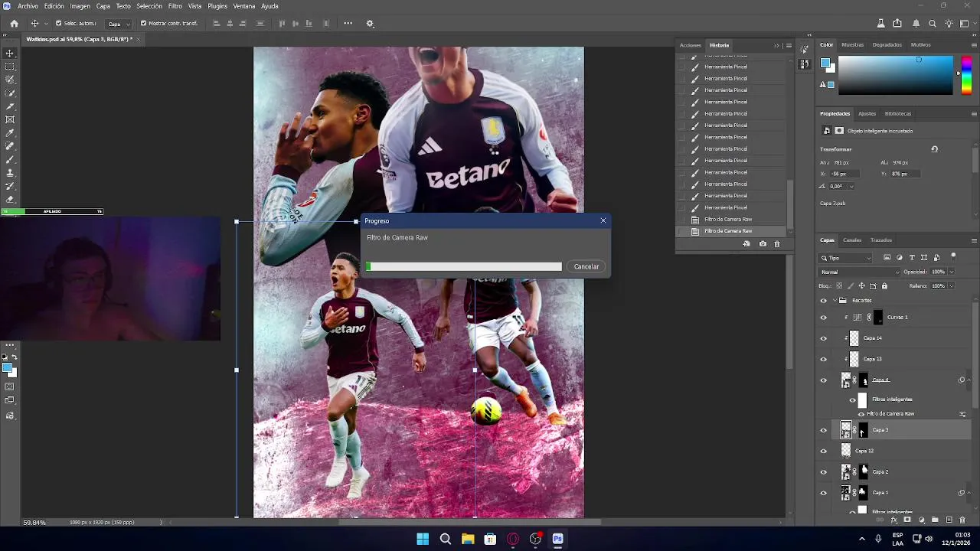Collapse the Recortes group arrow

click(835, 300)
